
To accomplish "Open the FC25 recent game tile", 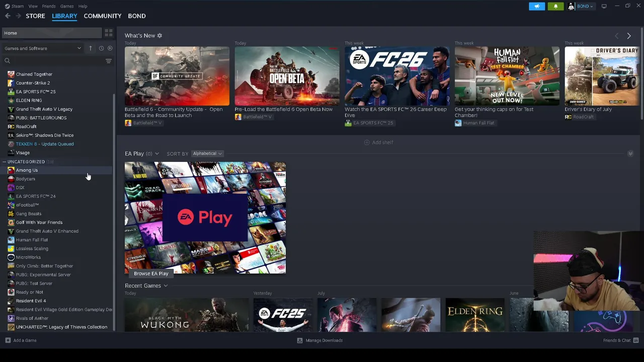I will pyautogui.click(x=283, y=315).
